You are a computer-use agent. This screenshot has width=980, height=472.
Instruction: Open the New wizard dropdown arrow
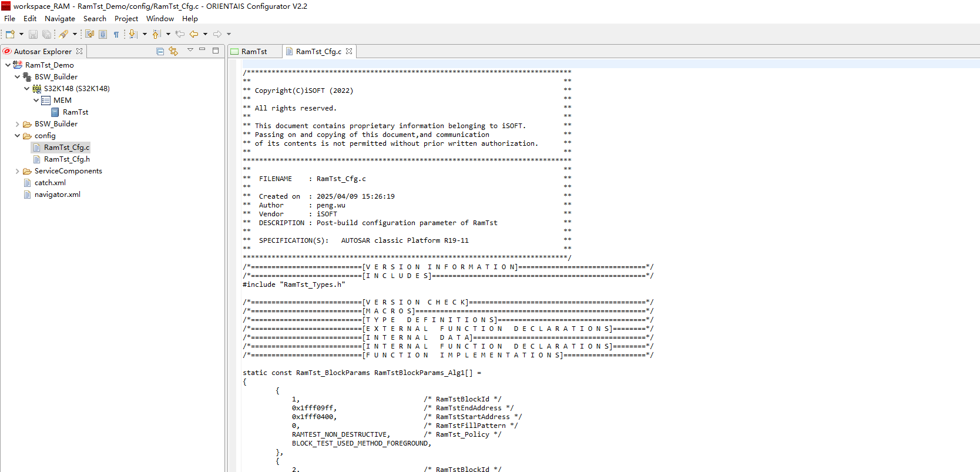(x=22, y=34)
